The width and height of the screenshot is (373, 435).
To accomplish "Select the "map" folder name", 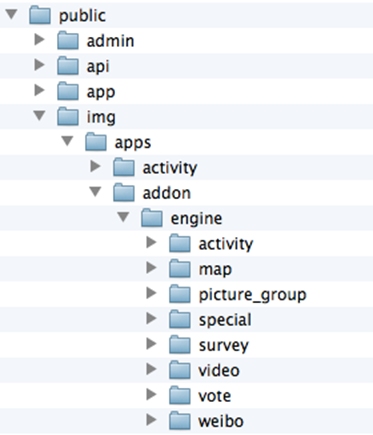I will pos(215,270).
